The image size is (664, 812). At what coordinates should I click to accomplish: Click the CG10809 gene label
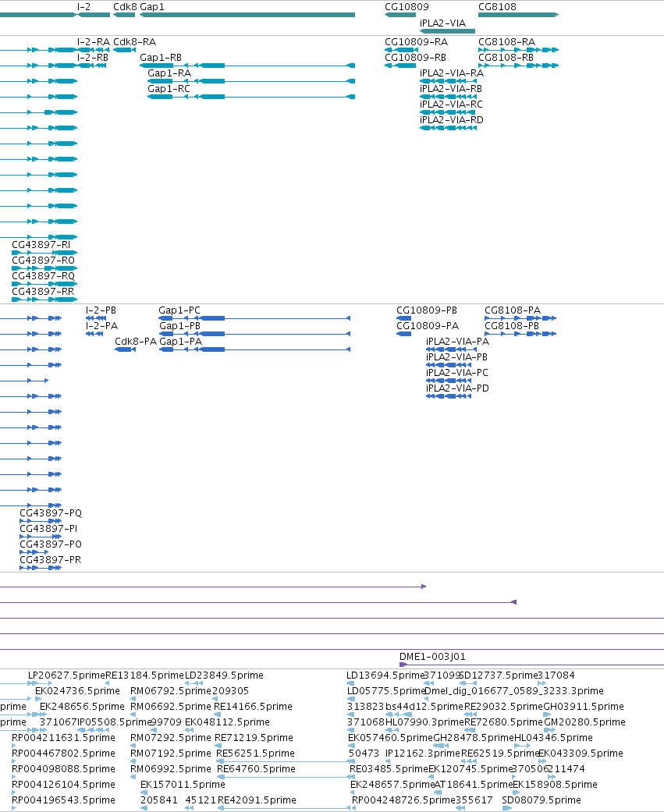[407, 7]
